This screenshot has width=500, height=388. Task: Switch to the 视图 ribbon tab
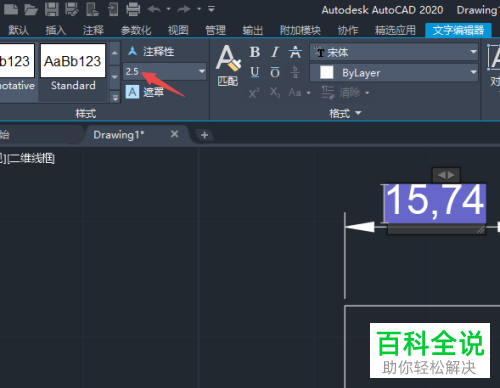point(178,31)
